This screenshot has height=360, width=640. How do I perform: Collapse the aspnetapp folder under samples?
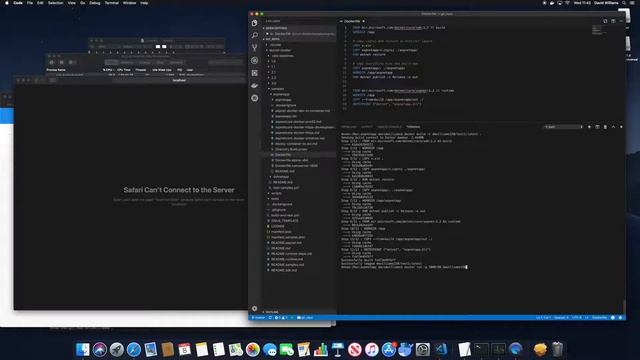pos(281,94)
